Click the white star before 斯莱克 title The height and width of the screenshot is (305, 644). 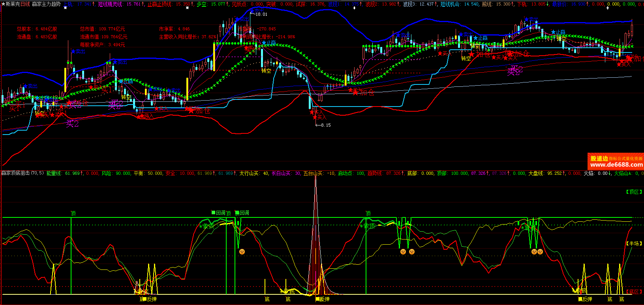point(3,4)
